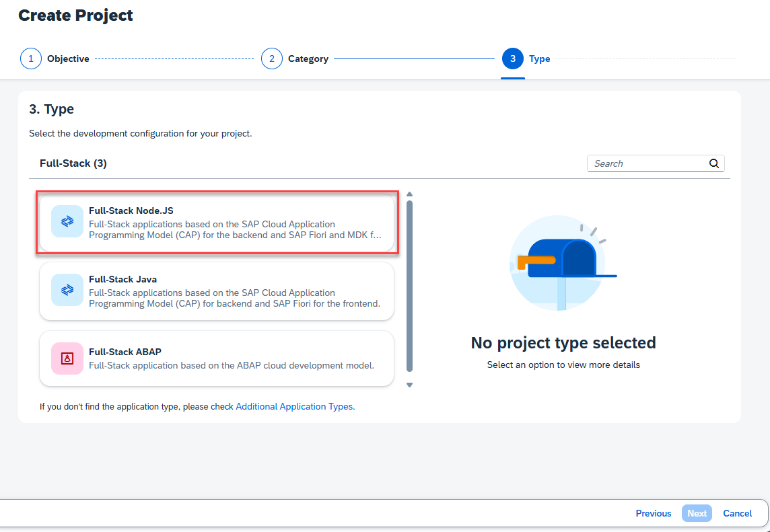Click the list scroll-up arrow
Image resolution: width=770 pixels, height=532 pixels.
tap(409, 194)
